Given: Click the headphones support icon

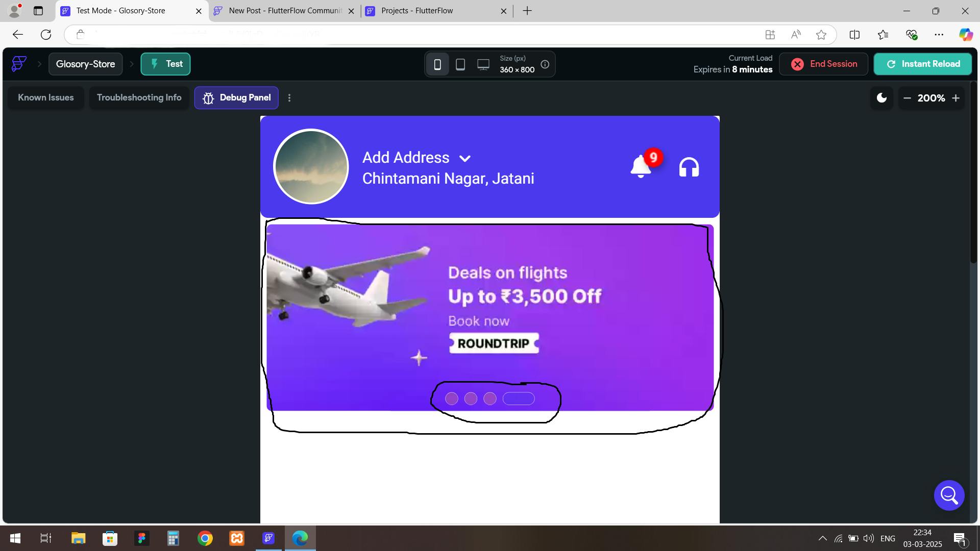Looking at the screenshot, I should [x=689, y=167].
